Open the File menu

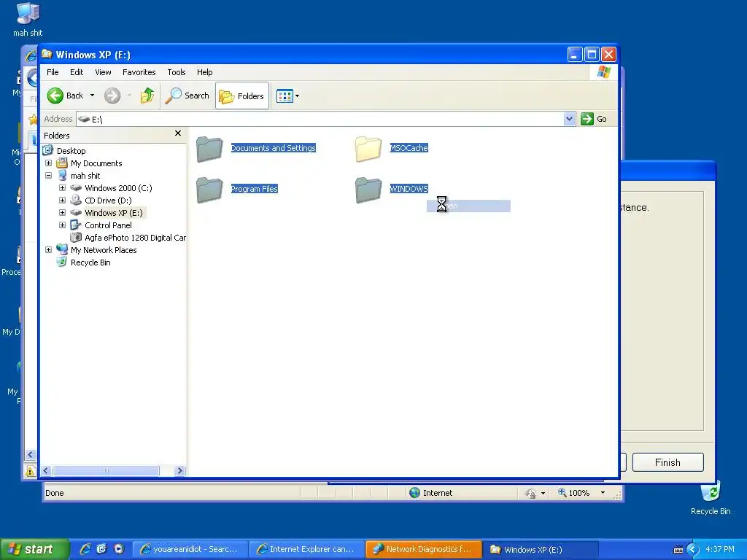[53, 72]
